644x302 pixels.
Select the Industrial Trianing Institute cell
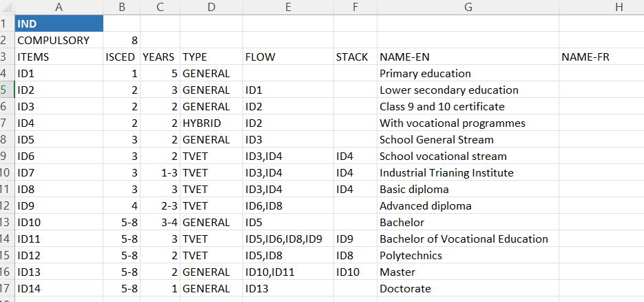(x=468, y=172)
